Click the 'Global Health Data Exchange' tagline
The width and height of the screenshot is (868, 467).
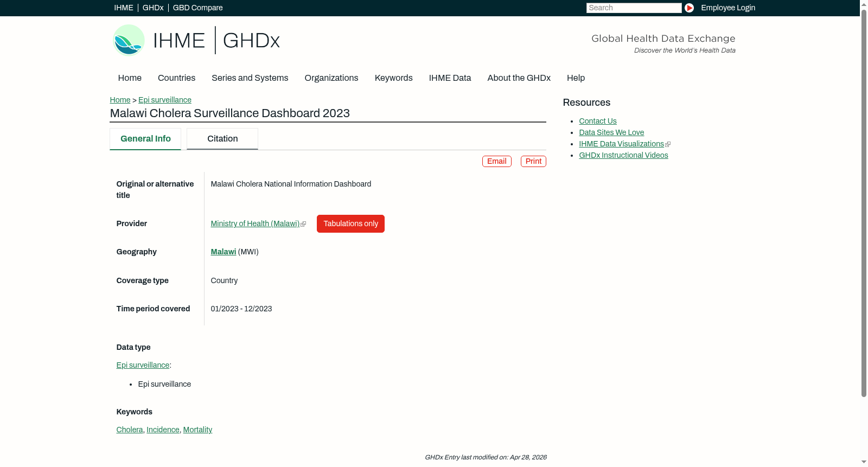point(663,39)
